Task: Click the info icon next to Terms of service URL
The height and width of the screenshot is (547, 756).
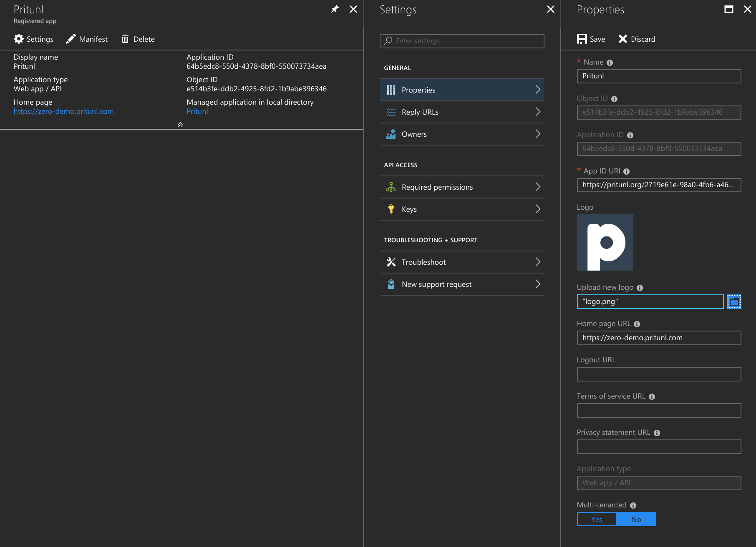Action: 652,396
